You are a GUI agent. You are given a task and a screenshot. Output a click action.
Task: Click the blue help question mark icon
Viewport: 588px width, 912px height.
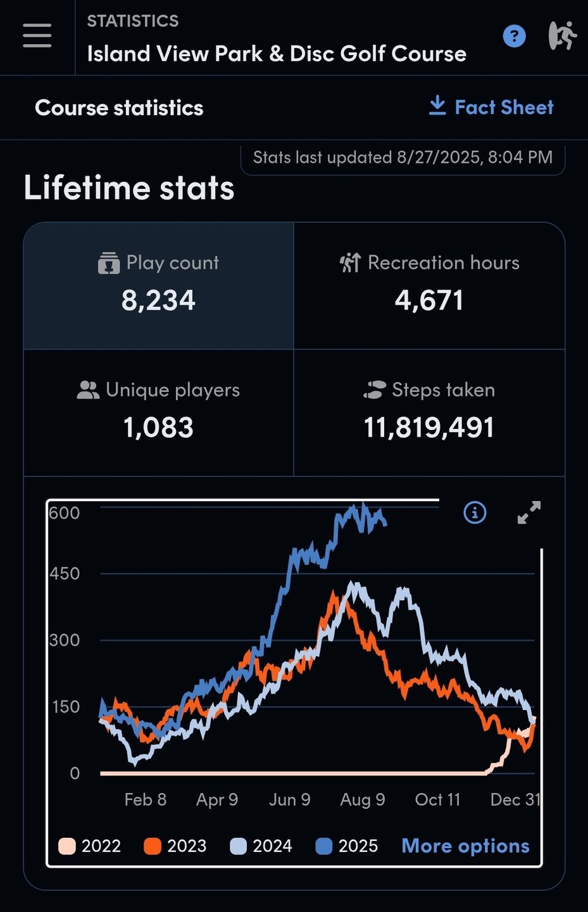tap(514, 36)
